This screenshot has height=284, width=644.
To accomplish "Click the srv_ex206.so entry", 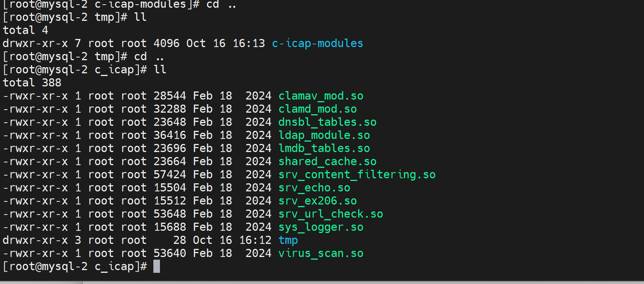I will [x=318, y=201].
